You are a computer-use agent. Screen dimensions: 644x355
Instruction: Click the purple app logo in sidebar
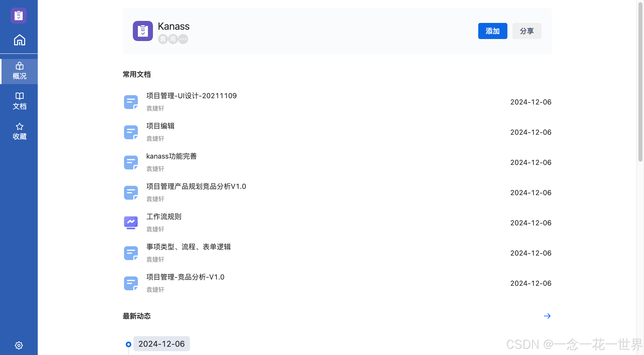pos(19,16)
